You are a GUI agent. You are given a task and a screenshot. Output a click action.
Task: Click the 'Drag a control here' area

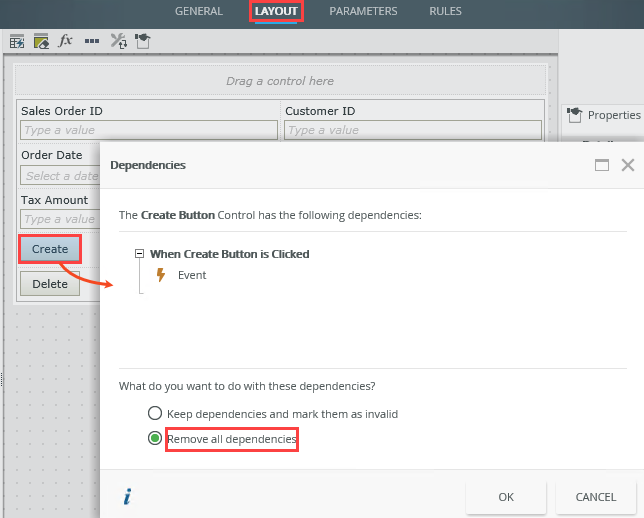tap(280, 81)
